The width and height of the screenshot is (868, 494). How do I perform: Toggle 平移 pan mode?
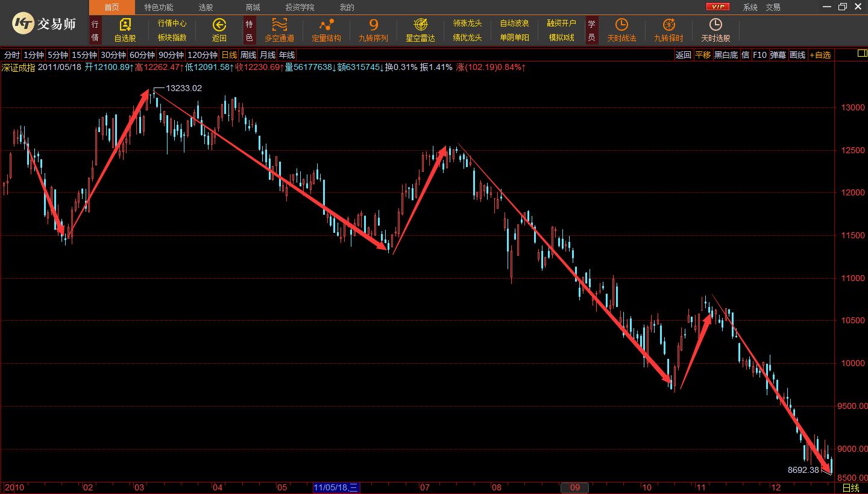(x=703, y=55)
